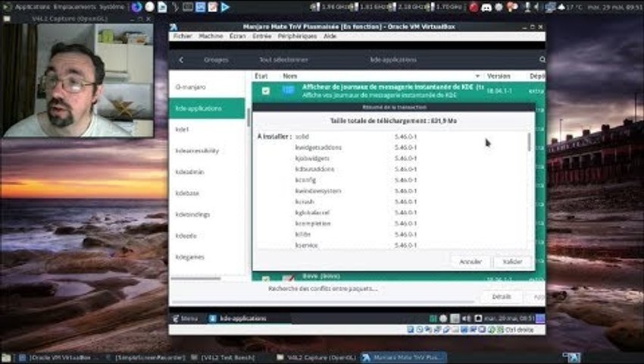Click the webcam preview in V4L2 Capture window
The image size is (644, 364).
79,80
